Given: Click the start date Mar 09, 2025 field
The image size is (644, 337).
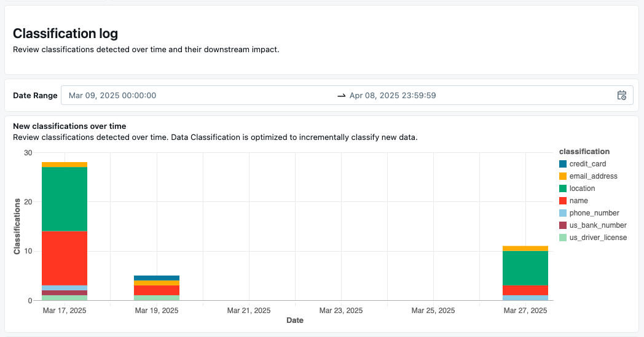Looking at the screenshot, I should point(112,95).
